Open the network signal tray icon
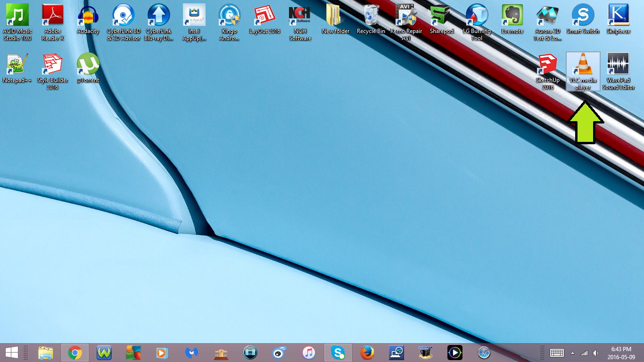644x362 pixels. (x=584, y=353)
